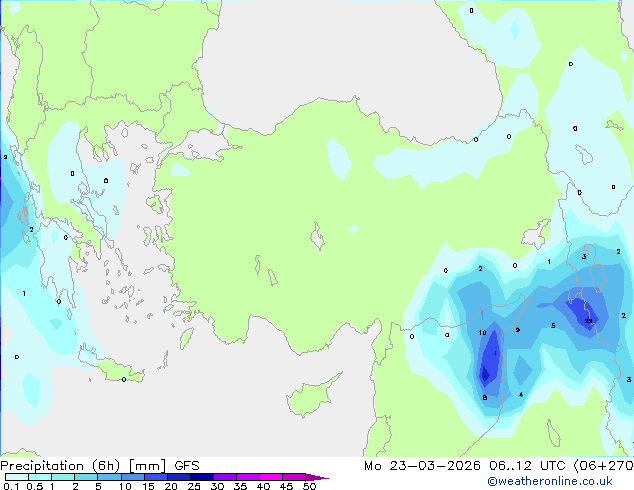Click the 40–45 mm magenta legend swatch

point(271,477)
